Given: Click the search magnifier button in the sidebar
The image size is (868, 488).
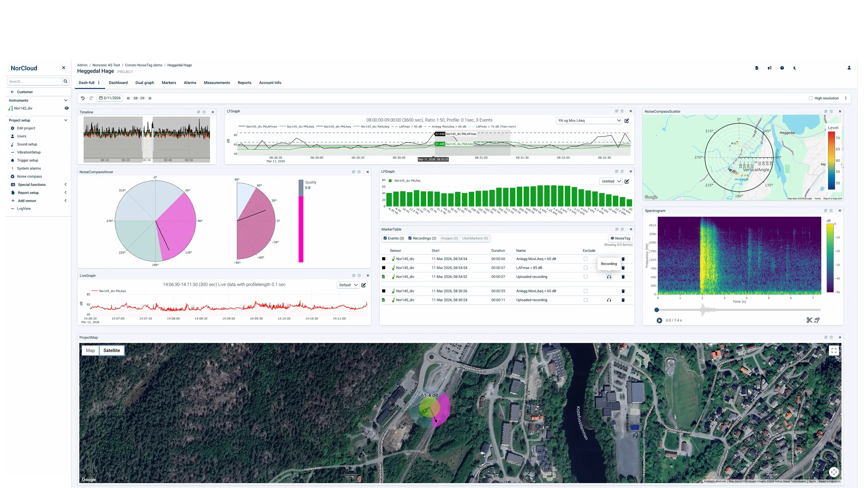Looking at the screenshot, I should 66,81.
